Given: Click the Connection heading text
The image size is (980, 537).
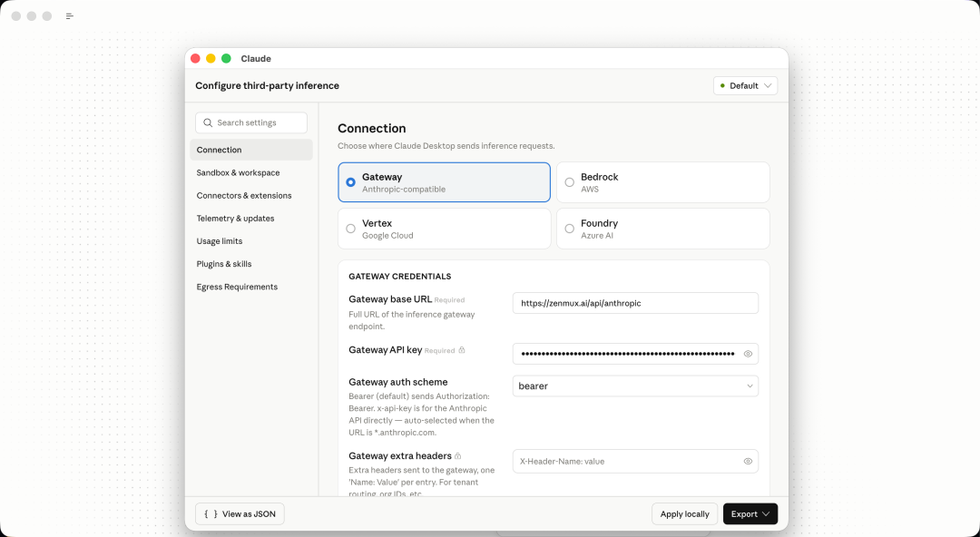Looking at the screenshot, I should [x=372, y=128].
